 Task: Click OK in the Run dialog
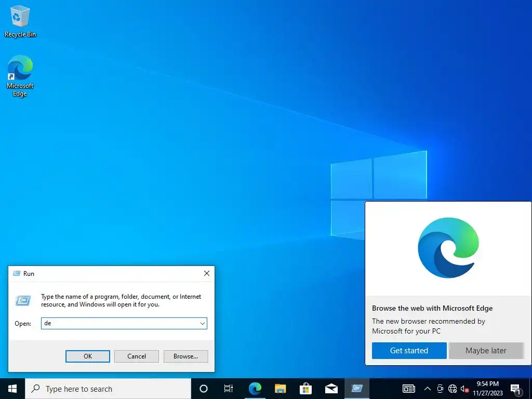[x=87, y=356]
